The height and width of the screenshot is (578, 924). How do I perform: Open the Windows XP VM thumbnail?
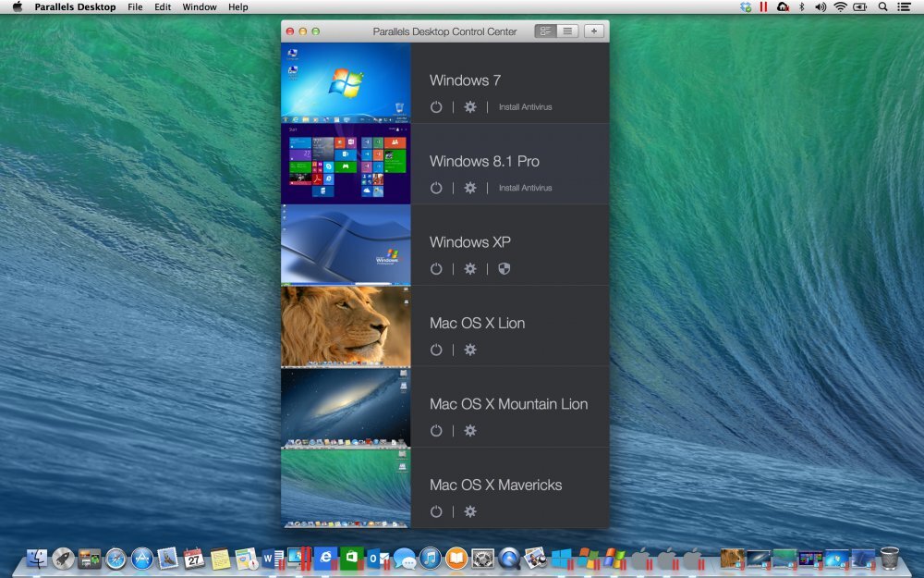tap(346, 245)
